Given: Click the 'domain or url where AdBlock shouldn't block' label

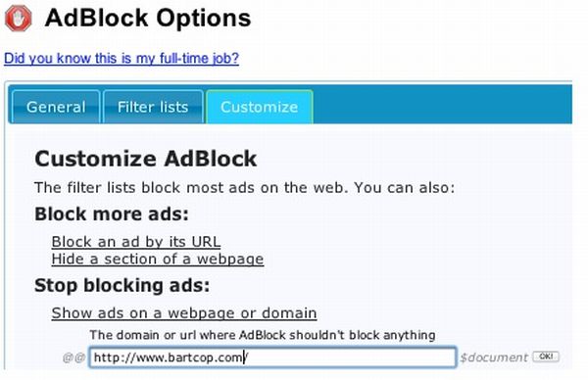Looking at the screenshot, I should tap(263, 335).
